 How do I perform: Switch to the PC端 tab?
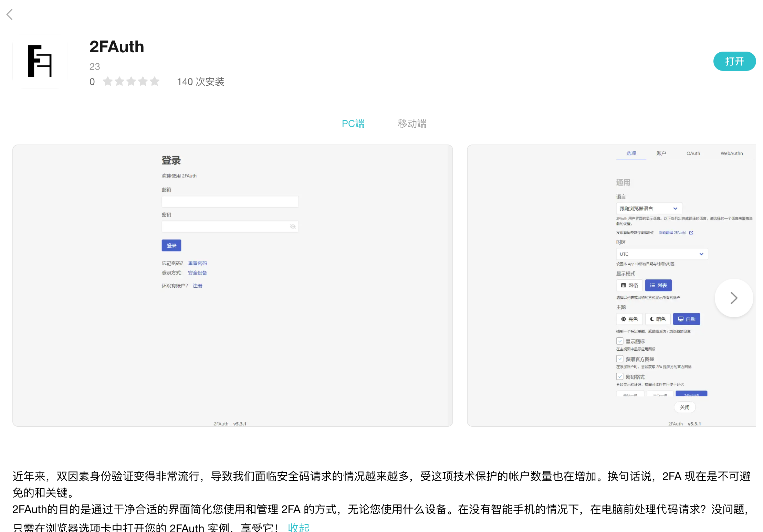353,124
